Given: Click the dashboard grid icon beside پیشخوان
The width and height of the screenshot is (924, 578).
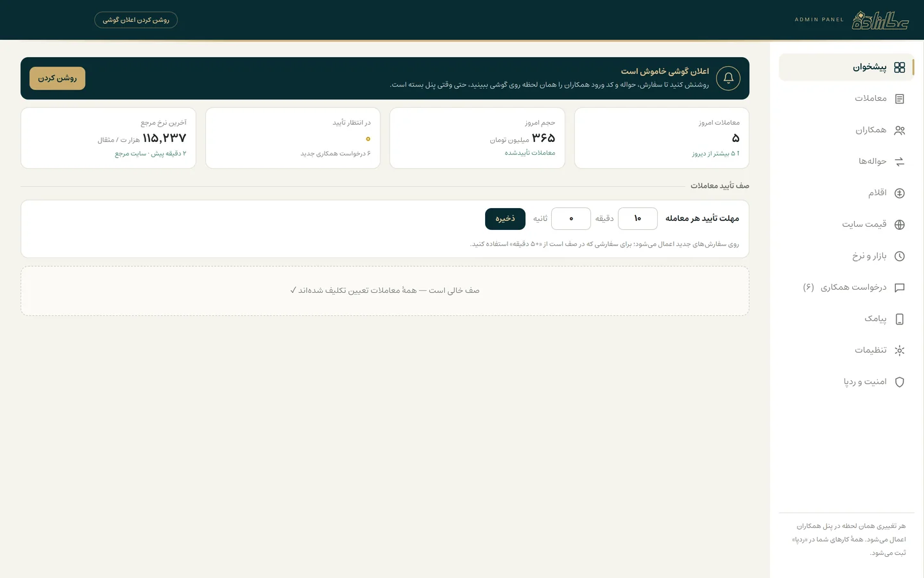Looking at the screenshot, I should point(900,67).
